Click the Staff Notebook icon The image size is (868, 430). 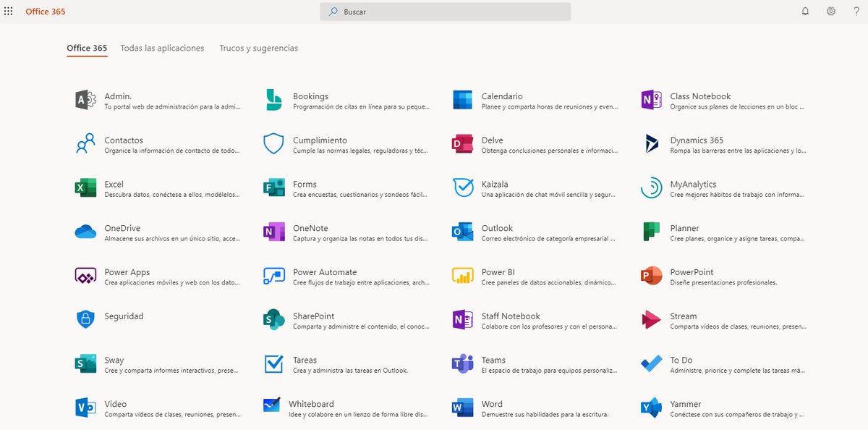462,320
